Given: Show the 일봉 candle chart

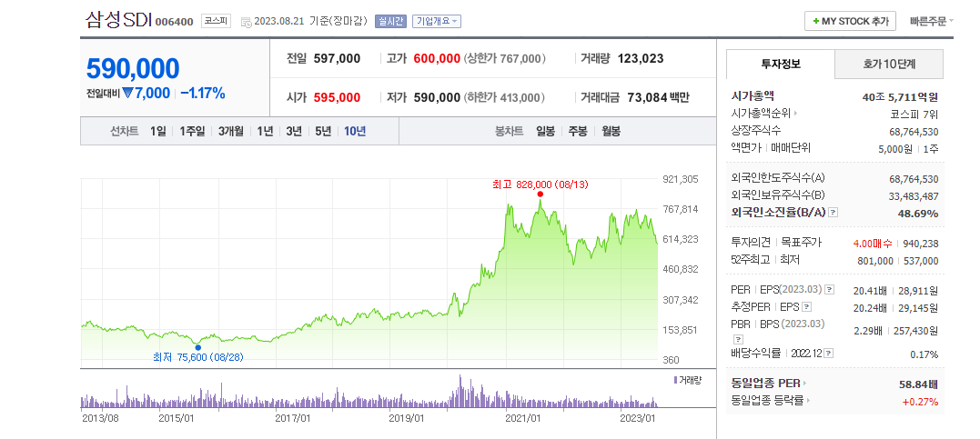Looking at the screenshot, I should click(x=546, y=131).
